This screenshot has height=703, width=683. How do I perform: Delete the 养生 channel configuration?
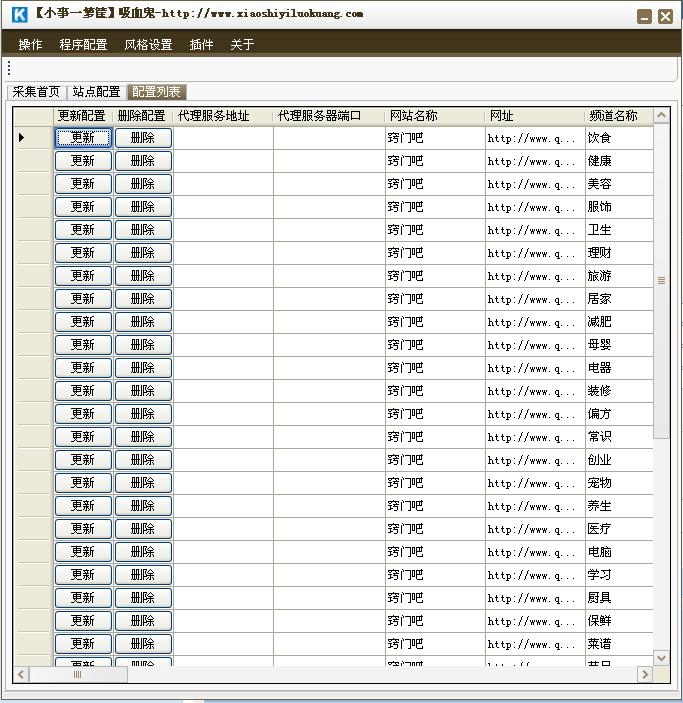click(143, 506)
